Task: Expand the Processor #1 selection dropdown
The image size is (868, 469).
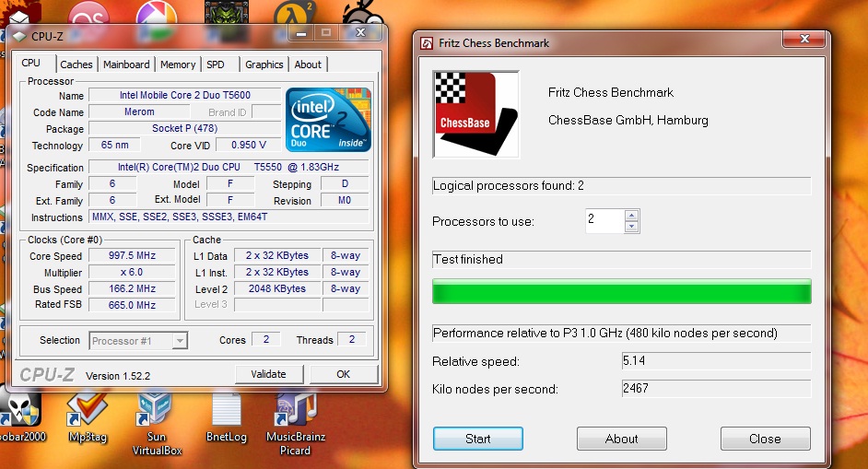Action: [180, 341]
